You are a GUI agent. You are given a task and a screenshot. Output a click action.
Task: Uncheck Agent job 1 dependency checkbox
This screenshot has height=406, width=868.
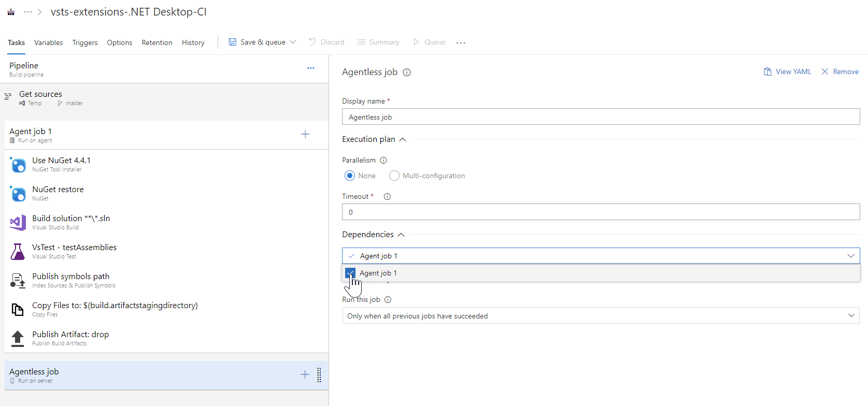[x=350, y=273]
